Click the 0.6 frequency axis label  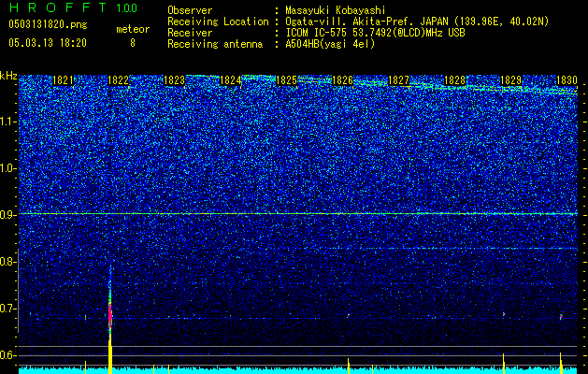point(8,355)
